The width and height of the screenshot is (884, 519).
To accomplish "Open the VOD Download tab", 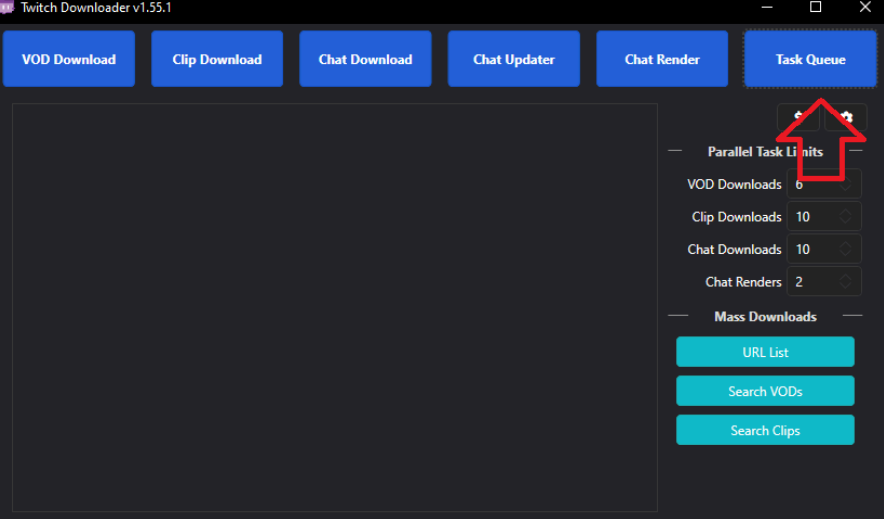I will pyautogui.click(x=69, y=59).
